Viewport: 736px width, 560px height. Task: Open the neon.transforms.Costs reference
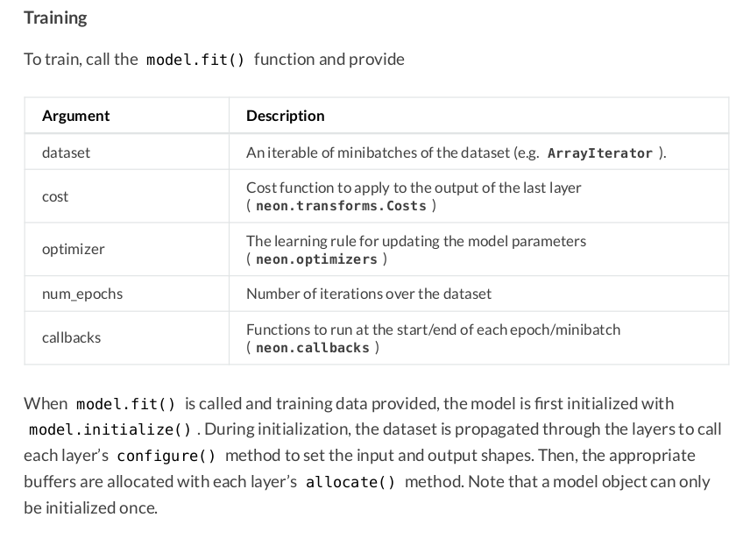point(341,206)
